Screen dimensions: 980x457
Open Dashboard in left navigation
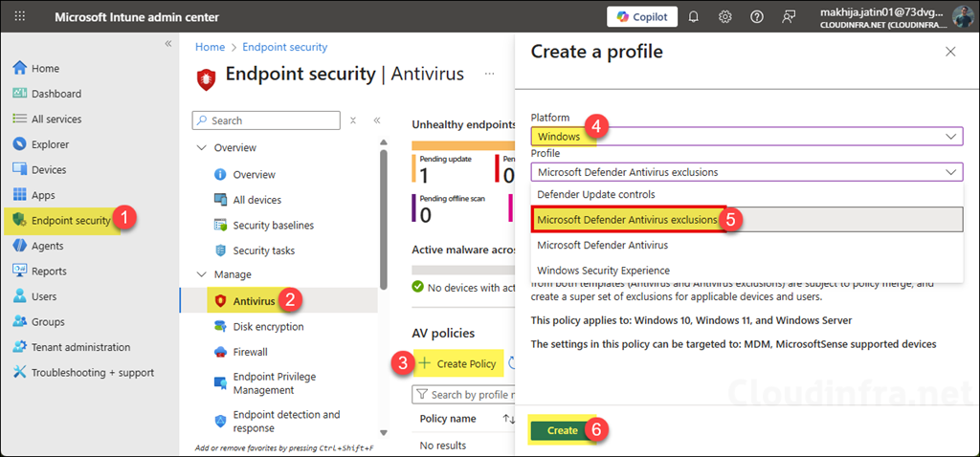(56, 94)
